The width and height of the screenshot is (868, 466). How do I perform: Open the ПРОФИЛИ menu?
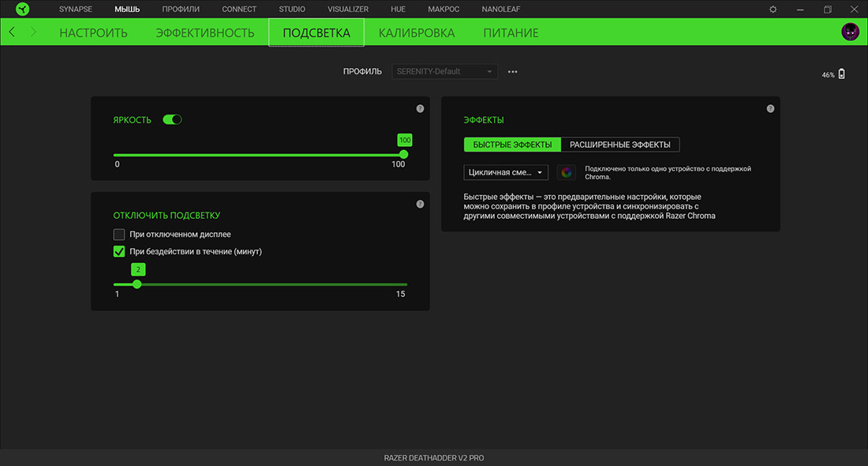point(181,9)
